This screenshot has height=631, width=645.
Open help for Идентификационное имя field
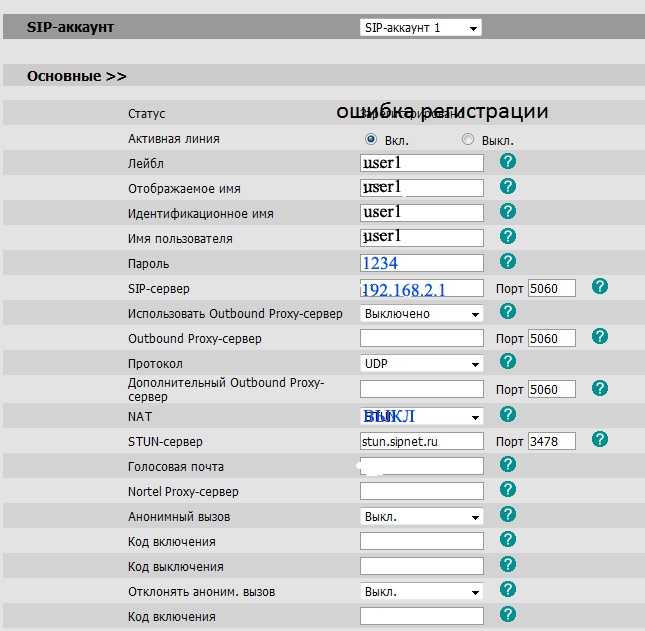coord(508,211)
